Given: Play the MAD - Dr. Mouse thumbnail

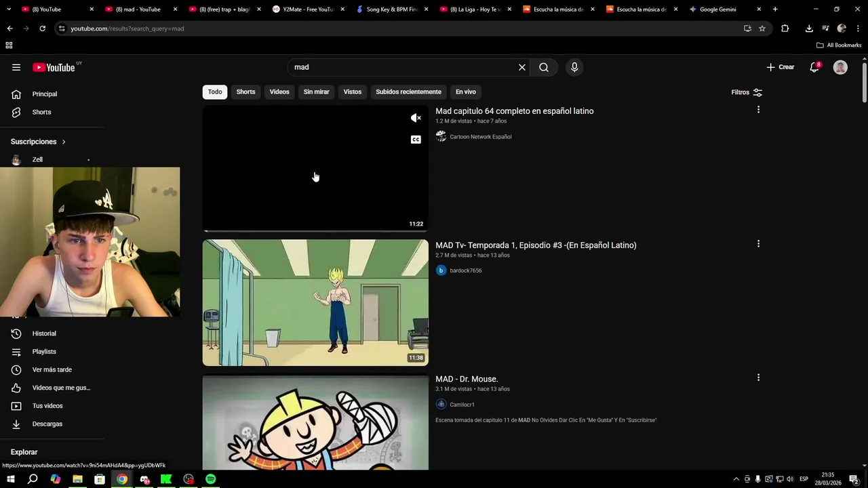Looking at the screenshot, I should click(315, 423).
